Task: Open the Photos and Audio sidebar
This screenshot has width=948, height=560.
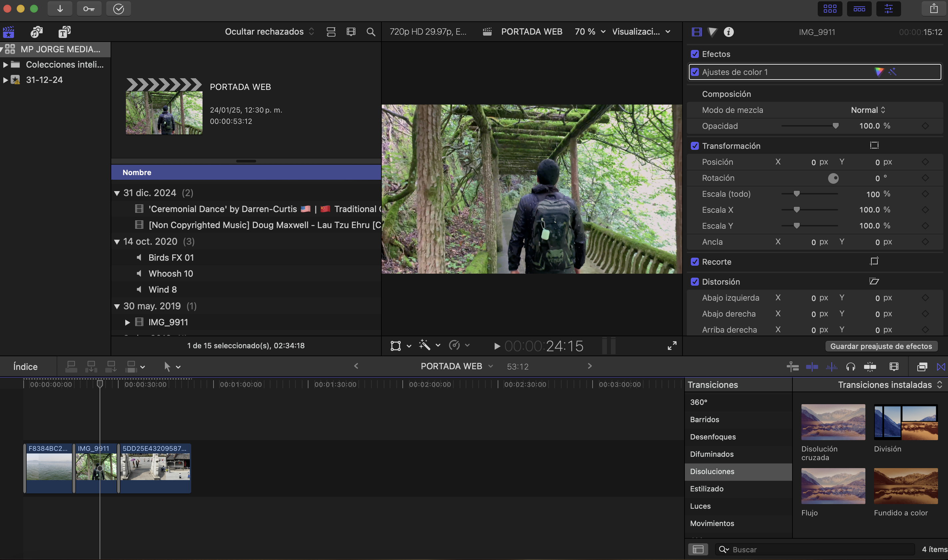Action: click(x=36, y=32)
